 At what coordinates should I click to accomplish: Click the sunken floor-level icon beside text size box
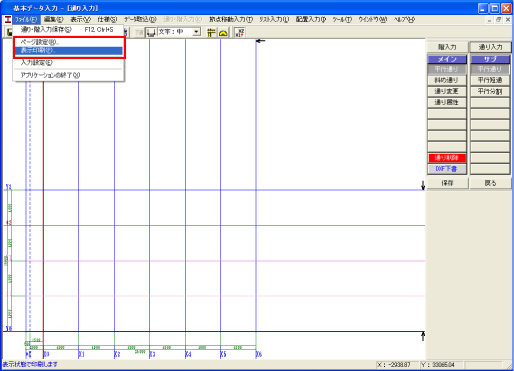tap(151, 32)
